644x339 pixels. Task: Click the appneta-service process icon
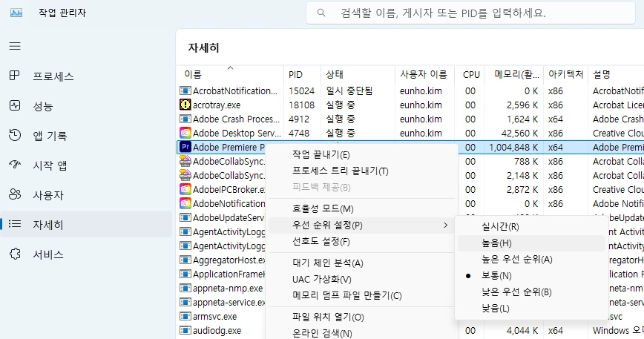[185, 302]
